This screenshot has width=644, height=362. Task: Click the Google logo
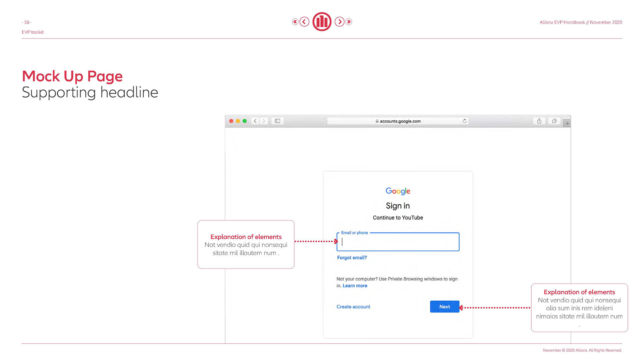398,191
